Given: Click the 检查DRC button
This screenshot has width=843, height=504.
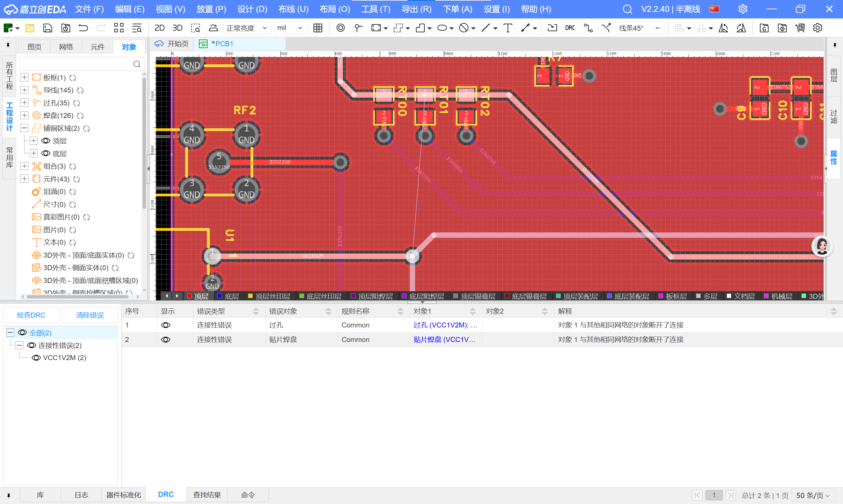Looking at the screenshot, I should pyautogui.click(x=31, y=315).
